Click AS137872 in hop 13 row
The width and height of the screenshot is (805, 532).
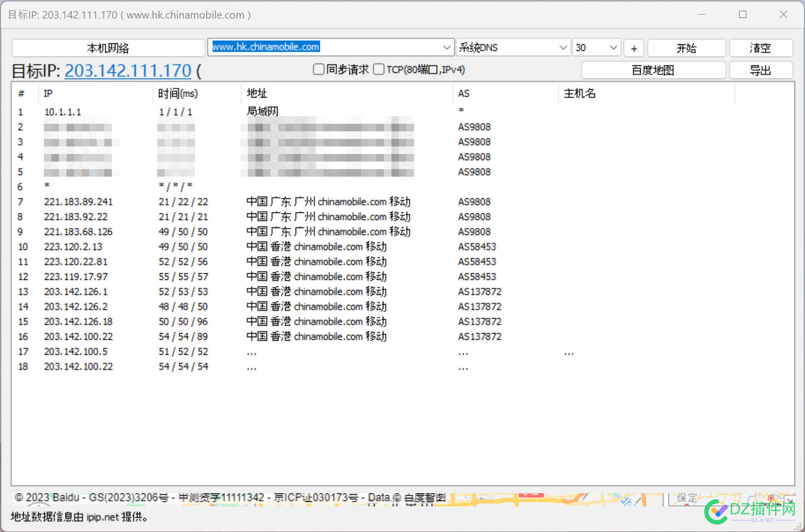[x=480, y=292]
